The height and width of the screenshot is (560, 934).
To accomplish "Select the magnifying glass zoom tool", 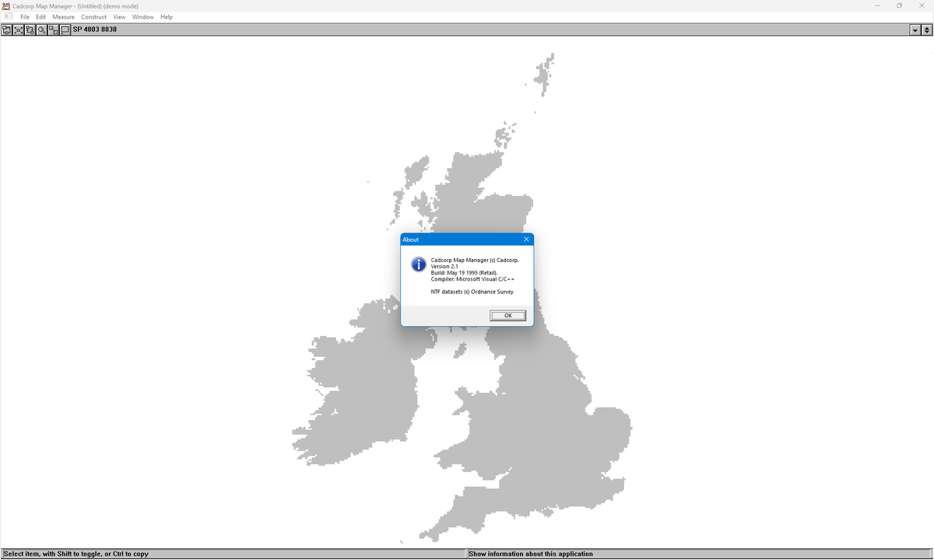I will point(42,30).
